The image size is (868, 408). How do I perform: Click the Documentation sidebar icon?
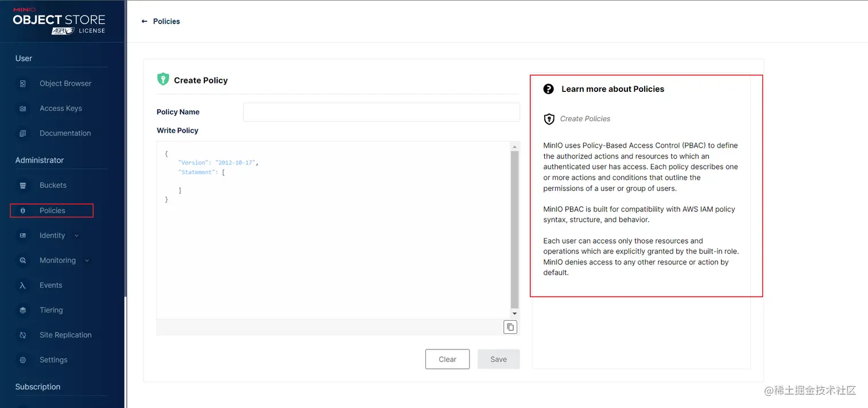[x=23, y=133]
